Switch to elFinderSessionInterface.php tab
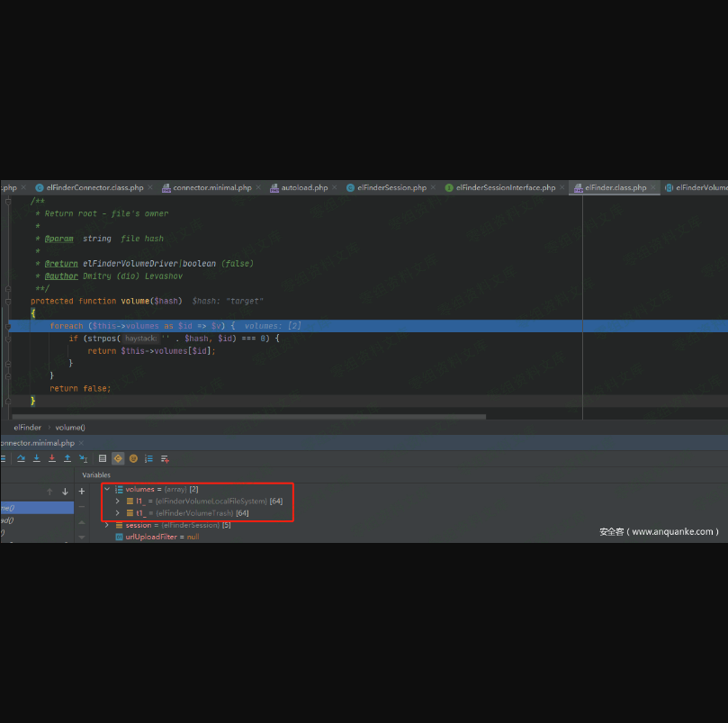The width and height of the screenshot is (728, 723). 506,188
